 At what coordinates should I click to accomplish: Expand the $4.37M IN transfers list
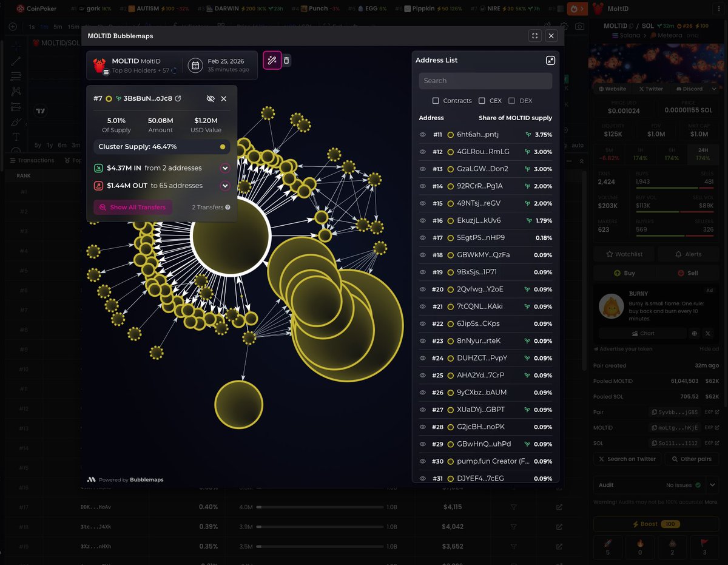pos(225,168)
